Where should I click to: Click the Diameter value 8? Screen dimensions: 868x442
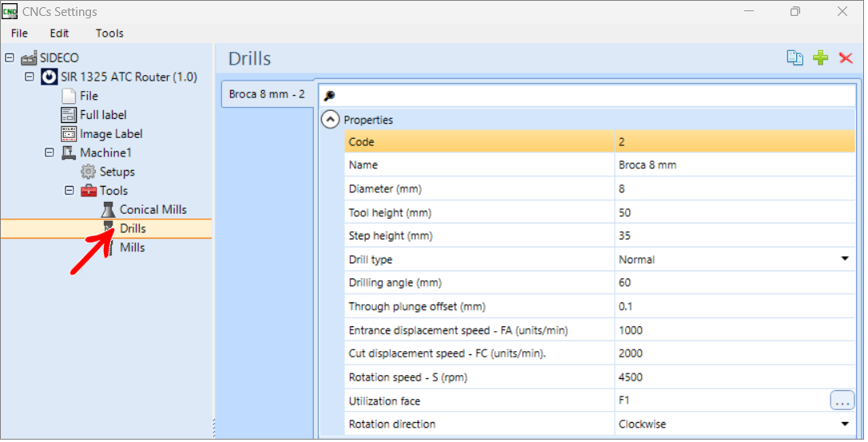tap(735, 188)
